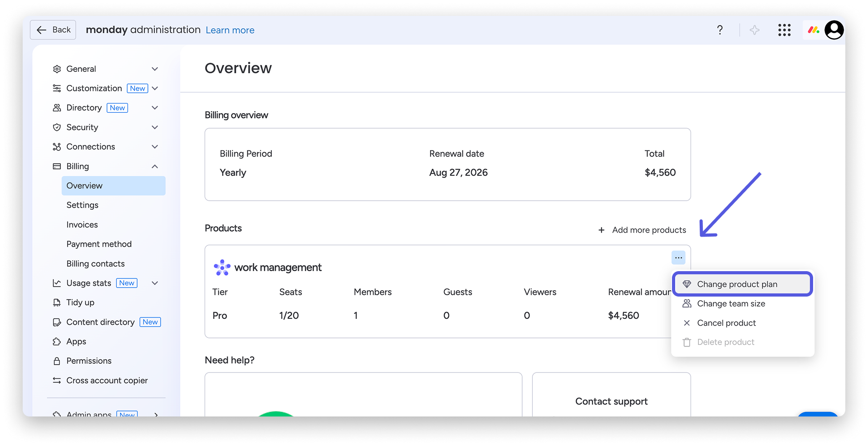Image resolution: width=868 pixels, height=446 pixels.
Task: Open the "Learn more" link
Action: (230, 30)
